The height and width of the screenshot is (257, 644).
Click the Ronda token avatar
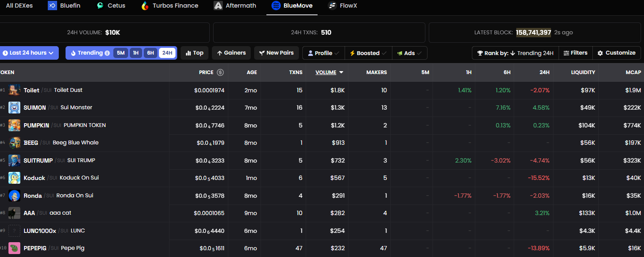click(x=14, y=196)
